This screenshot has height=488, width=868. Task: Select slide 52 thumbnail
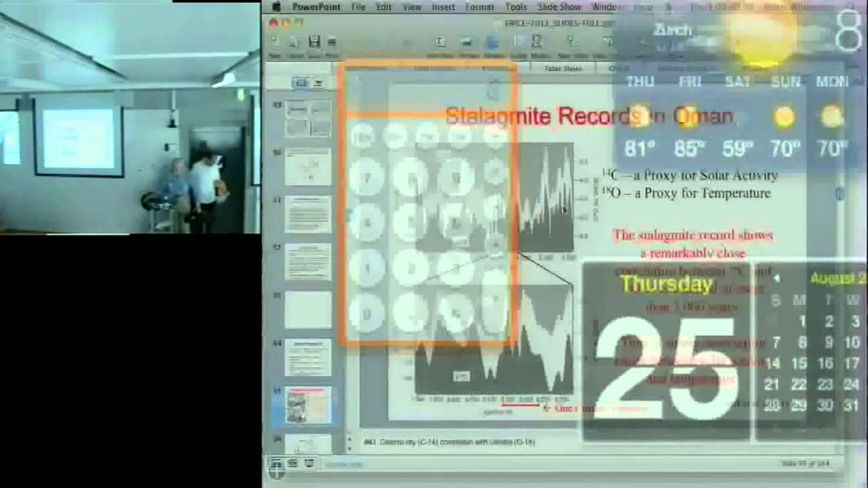coord(308,262)
